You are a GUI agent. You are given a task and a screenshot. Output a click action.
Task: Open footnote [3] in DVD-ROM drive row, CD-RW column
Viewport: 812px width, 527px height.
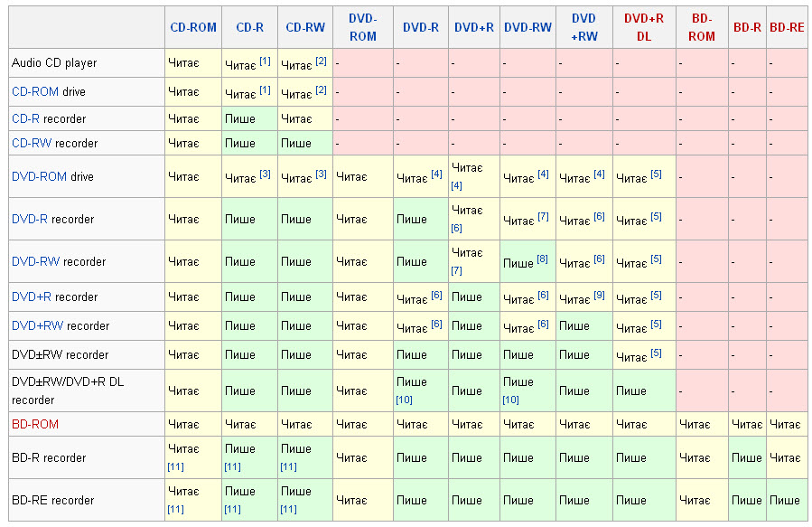(321, 174)
